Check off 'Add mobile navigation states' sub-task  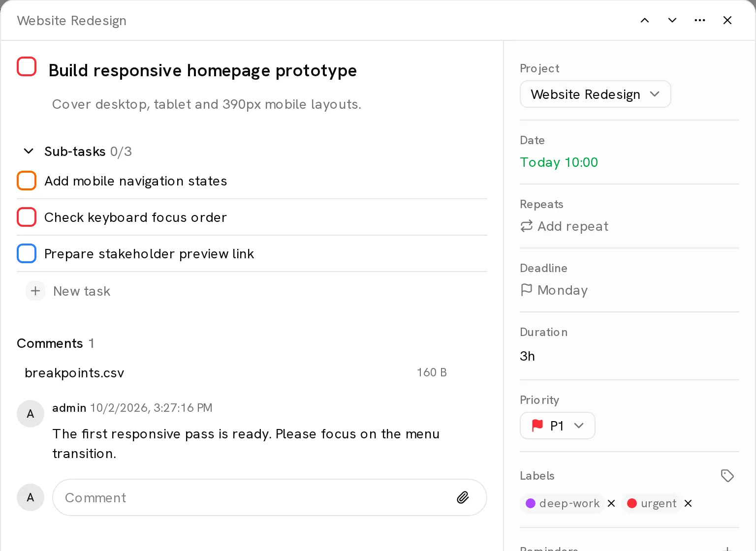pyautogui.click(x=27, y=181)
